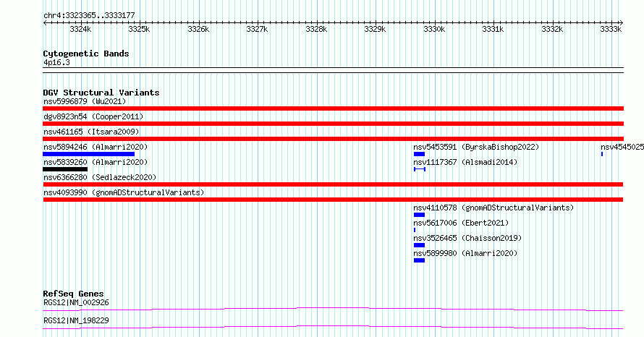Click the 3325k ruler tick label
The height and width of the screenshot is (337, 644).
(x=139, y=29)
